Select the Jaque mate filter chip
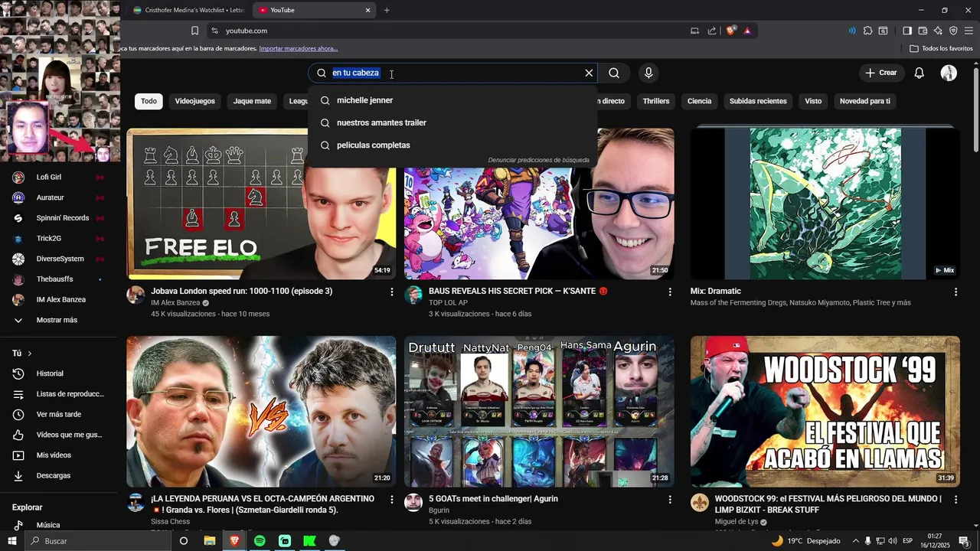Screen dimensions: 980x551 pyautogui.click(x=252, y=101)
